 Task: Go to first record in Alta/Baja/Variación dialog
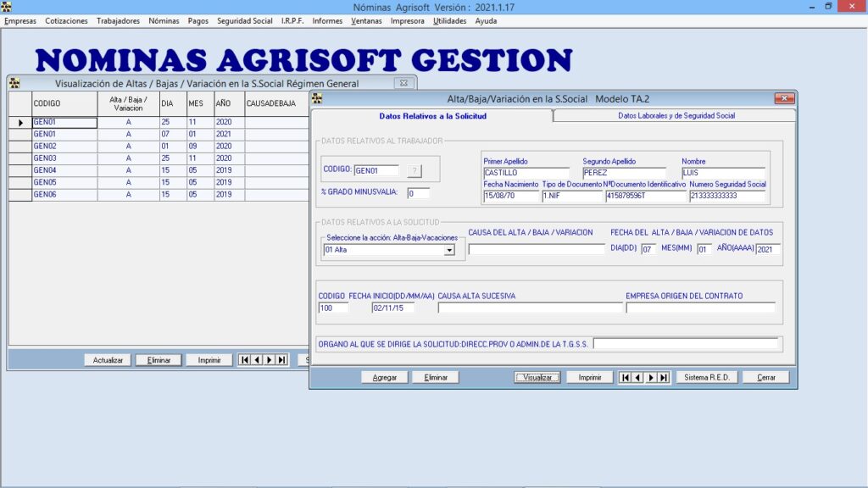tap(625, 377)
